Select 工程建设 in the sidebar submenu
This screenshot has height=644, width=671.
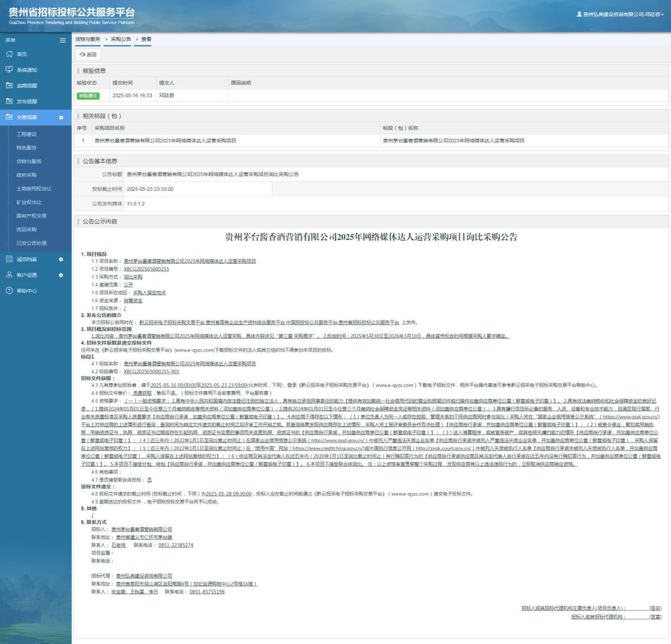pos(26,134)
